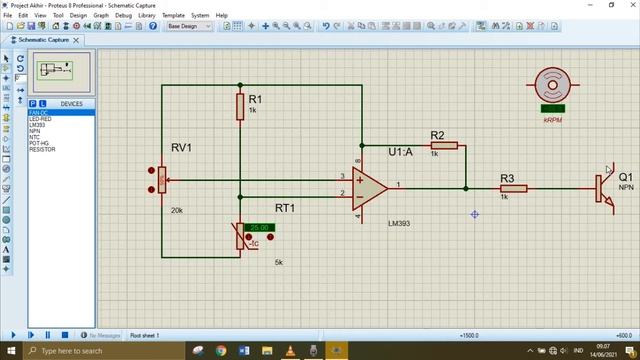Click the P button to pick devices
The height and width of the screenshot is (360, 640).
click(x=33, y=104)
